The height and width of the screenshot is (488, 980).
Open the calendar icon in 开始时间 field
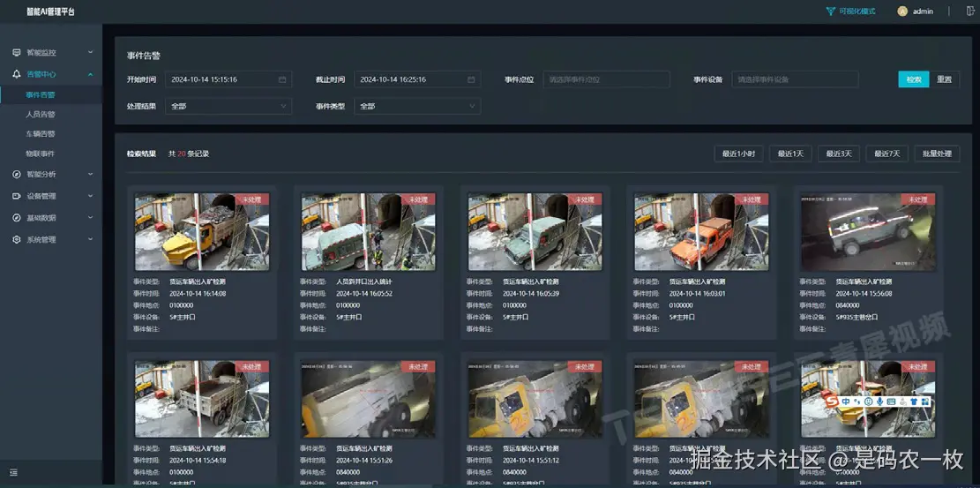pos(282,79)
